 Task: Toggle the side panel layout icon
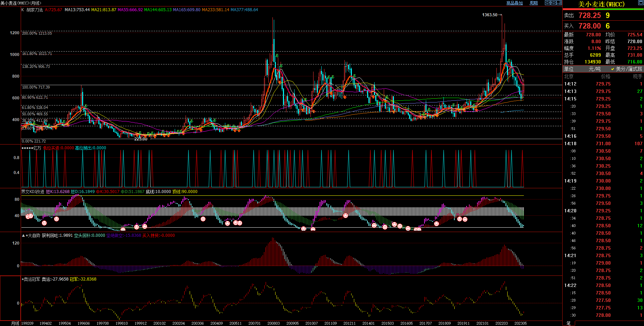pos(559,3)
